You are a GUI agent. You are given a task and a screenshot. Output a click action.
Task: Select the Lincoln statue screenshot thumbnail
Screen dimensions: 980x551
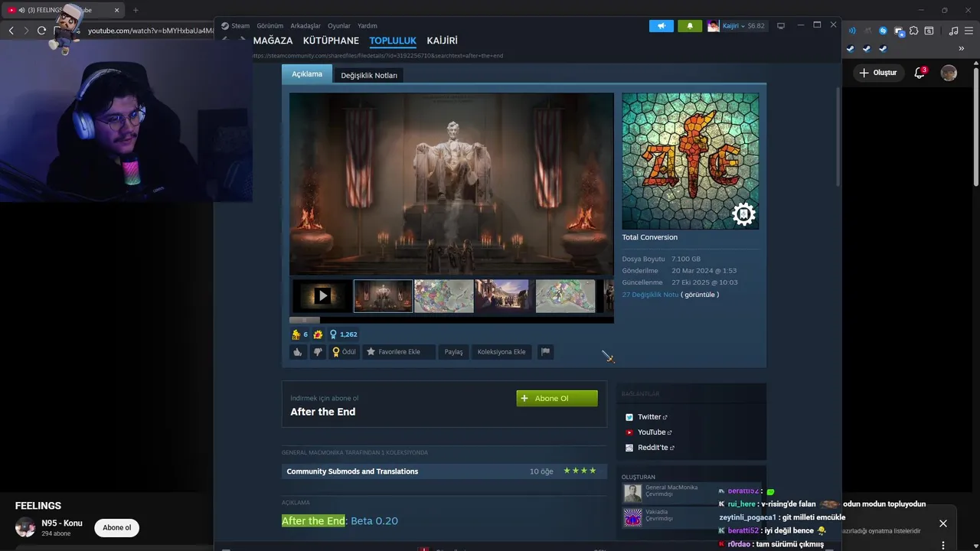384,295
